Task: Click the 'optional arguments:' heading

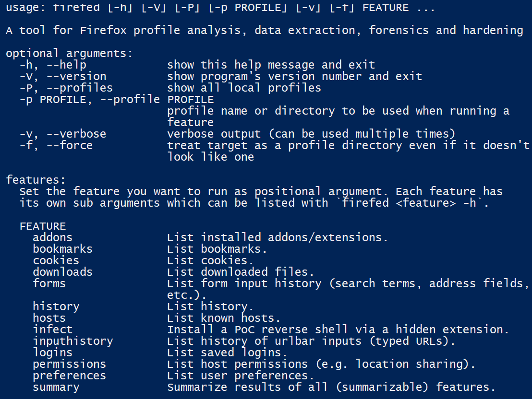Action: coord(69,53)
